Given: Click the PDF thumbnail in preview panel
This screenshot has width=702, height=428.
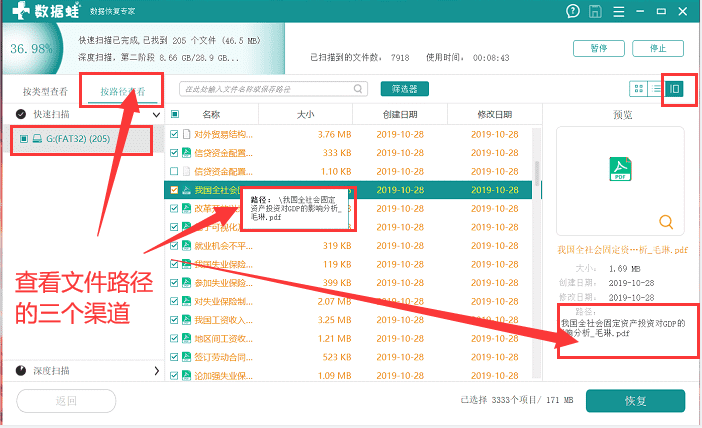Looking at the screenshot, I should 620,169.
